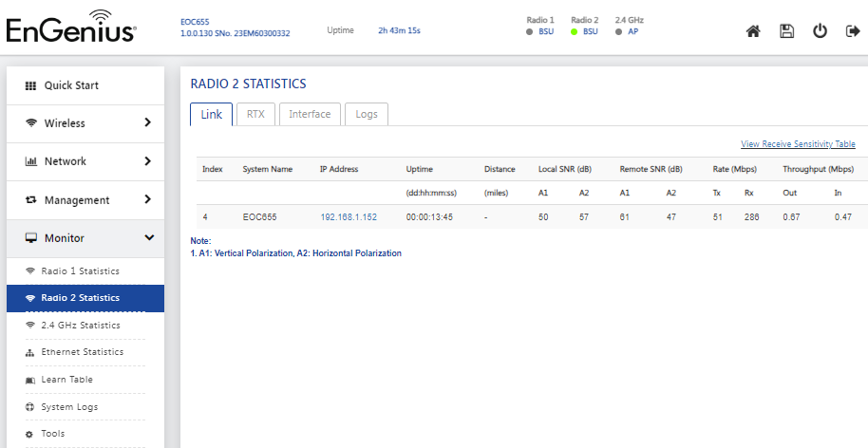Switch to the RTX tab

point(255,115)
